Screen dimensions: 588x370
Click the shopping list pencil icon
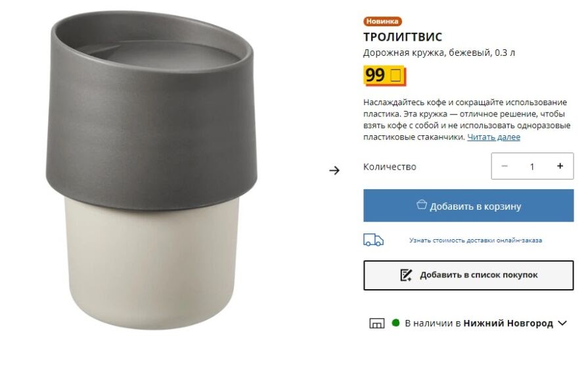406,275
